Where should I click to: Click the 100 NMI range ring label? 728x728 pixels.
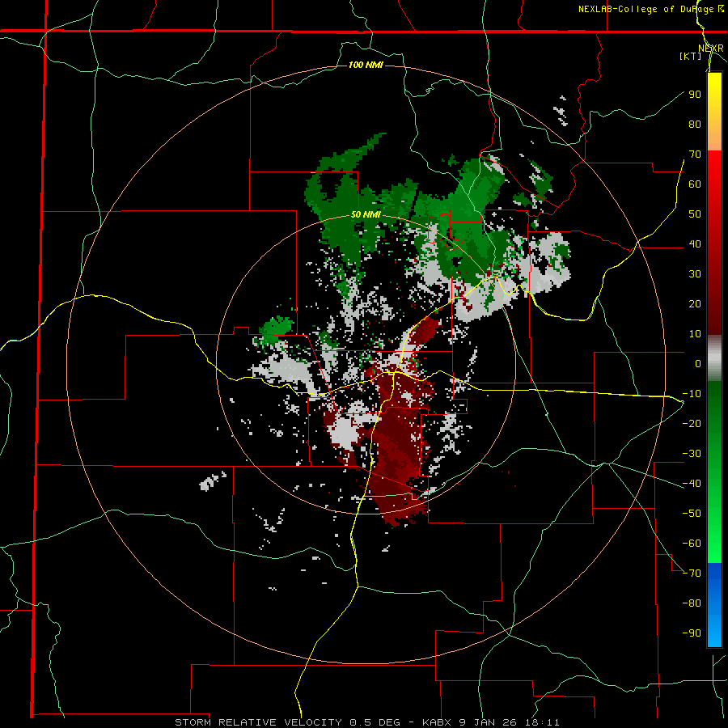[x=366, y=65]
